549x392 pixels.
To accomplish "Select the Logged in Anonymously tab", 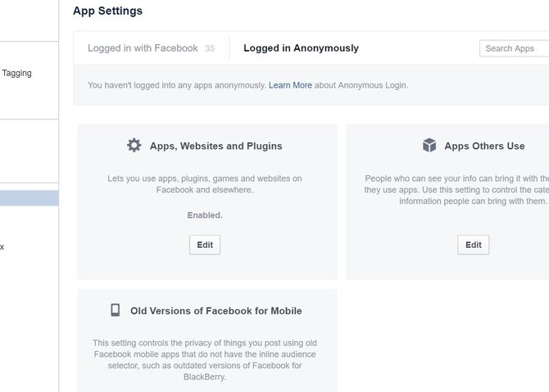I will (301, 48).
